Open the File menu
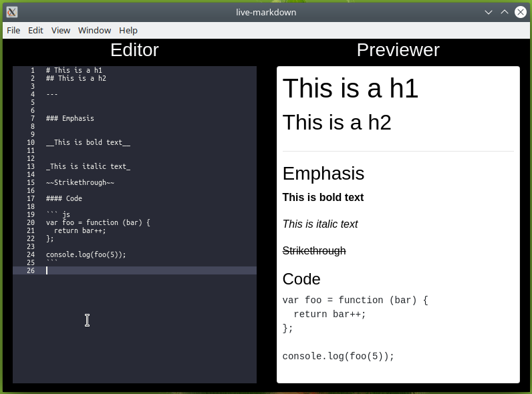Image resolution: width=532 pixels, height=394 pixels. 13,31
